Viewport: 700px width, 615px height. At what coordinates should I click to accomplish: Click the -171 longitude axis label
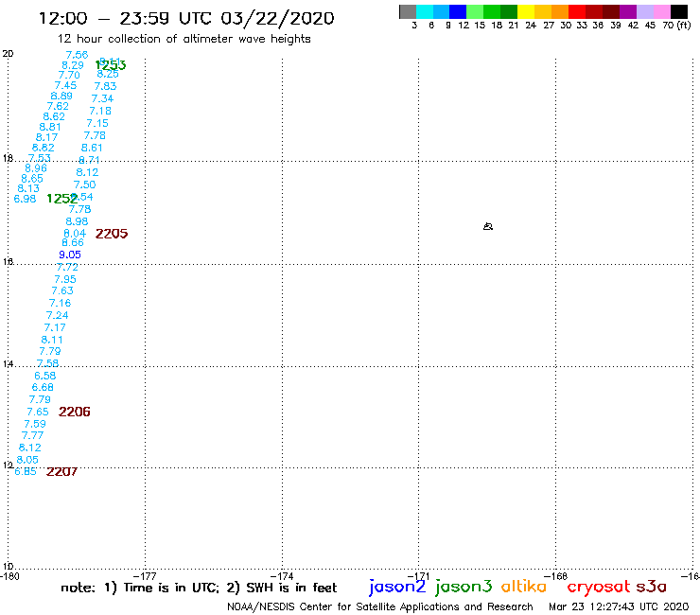point(419,576)
